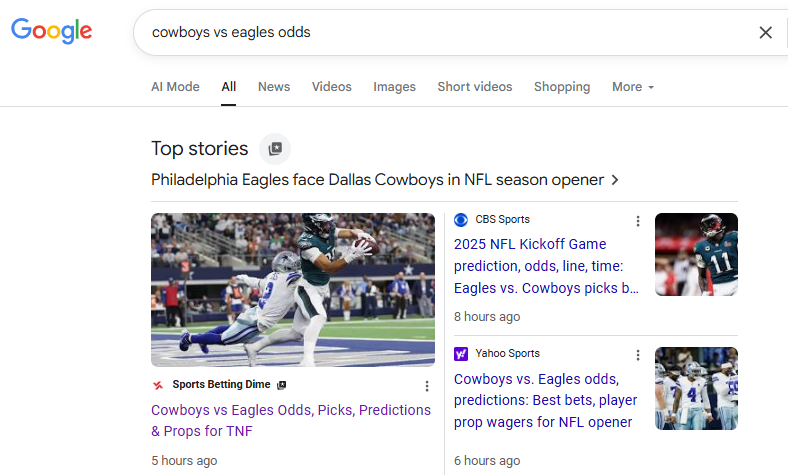Click the 5 hours ago timestamp

pos(184,460)
